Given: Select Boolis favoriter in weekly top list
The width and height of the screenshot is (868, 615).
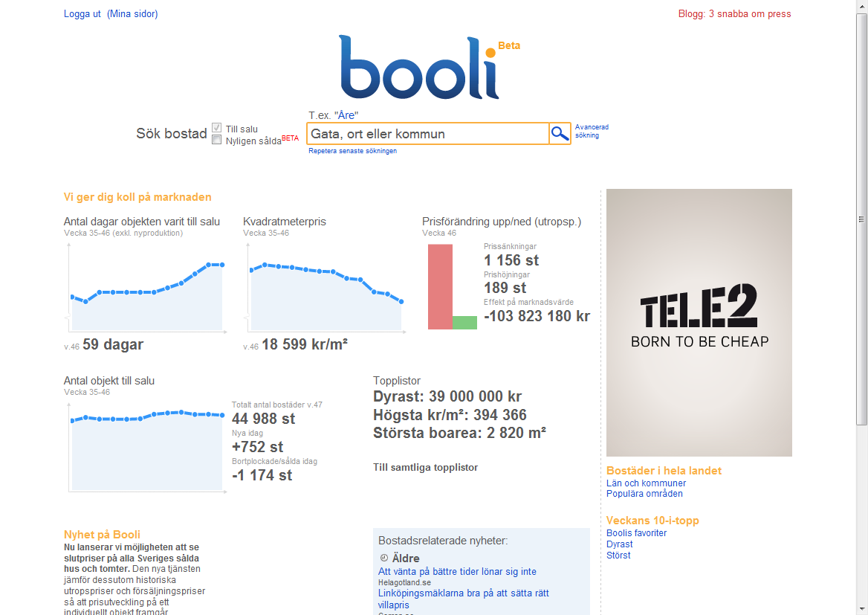Looking at the screenshot, I should [636, 533].
